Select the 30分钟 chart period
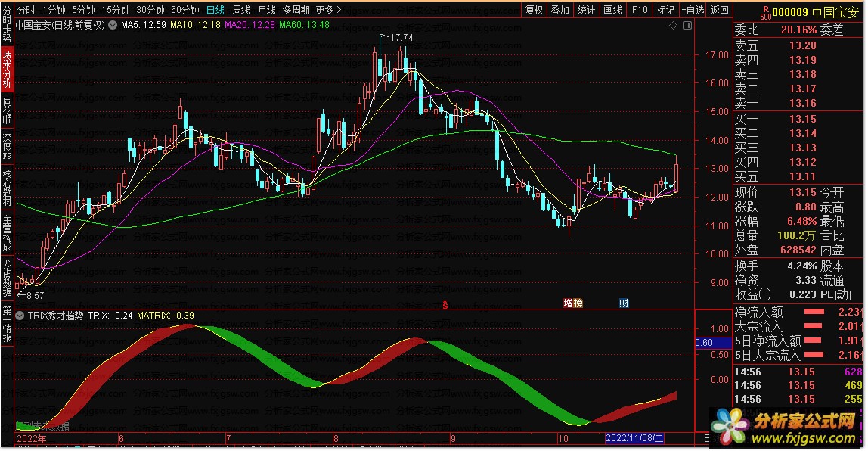Viewport: 868px width, 451px height. click(x=150, y=10)
